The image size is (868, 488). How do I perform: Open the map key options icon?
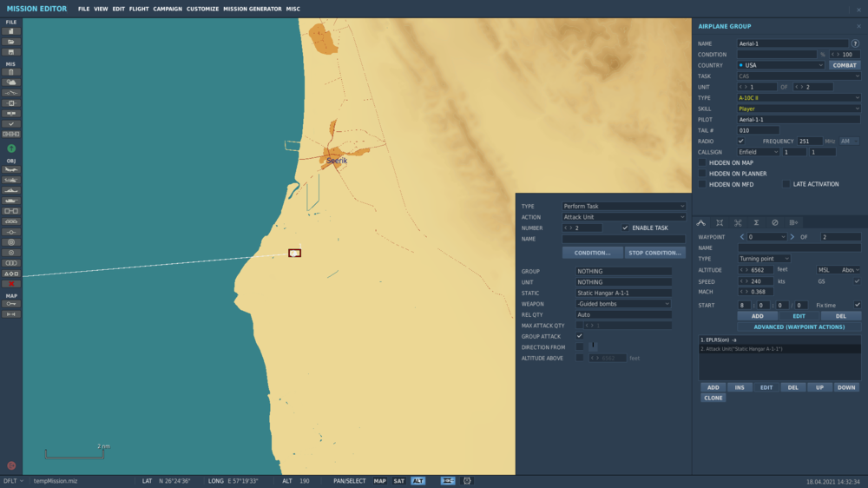(11, 304)
